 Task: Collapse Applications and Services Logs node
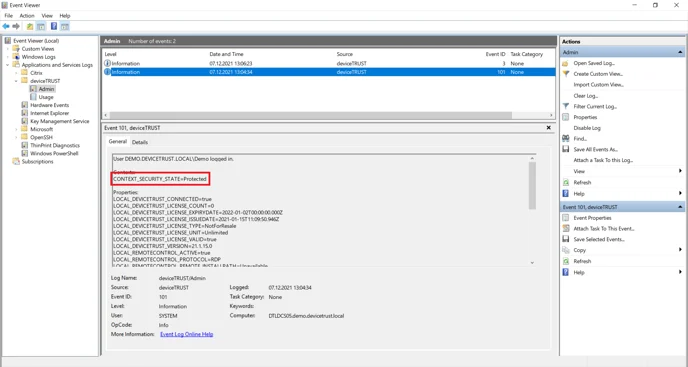[7, 65]
